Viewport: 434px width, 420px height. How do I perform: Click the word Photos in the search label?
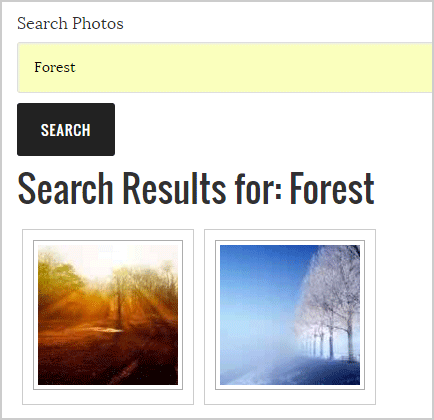click(x=98, y=24)
